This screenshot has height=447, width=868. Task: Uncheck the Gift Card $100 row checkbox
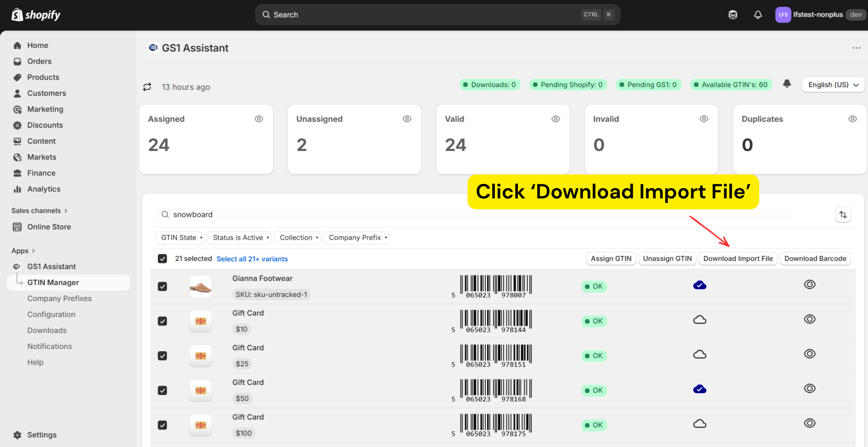click(x=162, y=425)
